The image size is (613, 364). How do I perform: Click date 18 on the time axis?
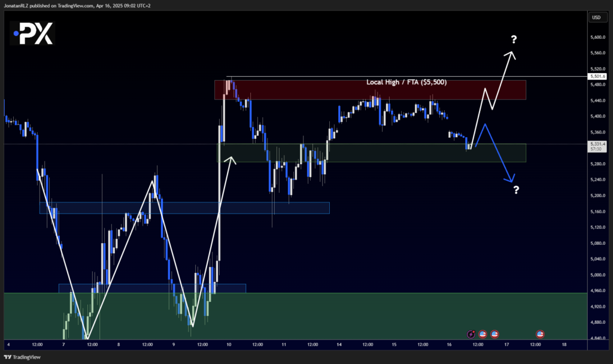pos(564,344)
